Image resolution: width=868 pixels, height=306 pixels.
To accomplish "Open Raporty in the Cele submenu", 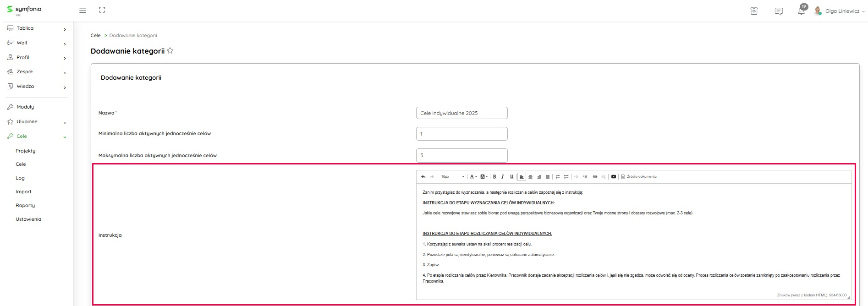I will click(x=25, y=206).
